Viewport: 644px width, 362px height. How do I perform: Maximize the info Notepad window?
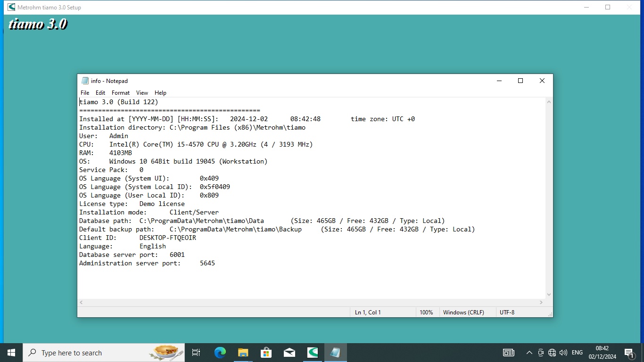(520, 81)
